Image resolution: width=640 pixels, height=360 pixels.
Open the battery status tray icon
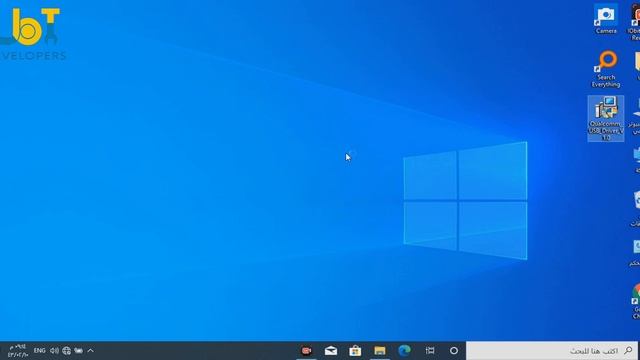[78, 351]
